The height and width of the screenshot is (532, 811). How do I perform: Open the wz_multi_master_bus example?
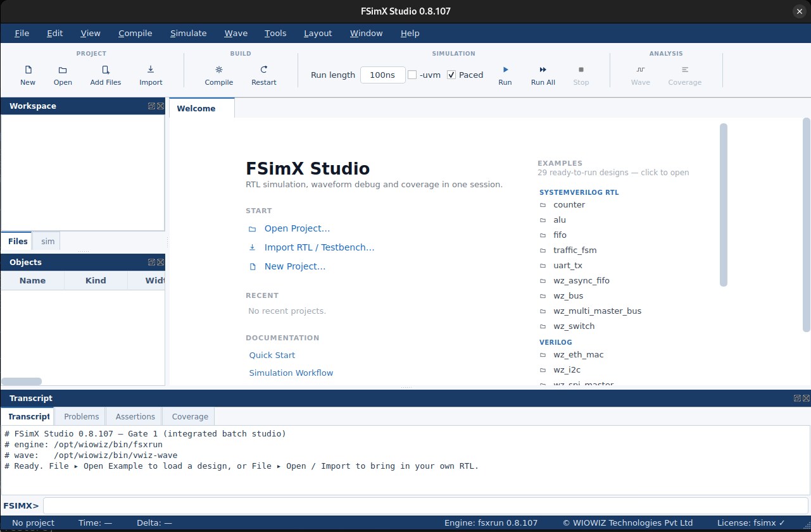point(597,311)
